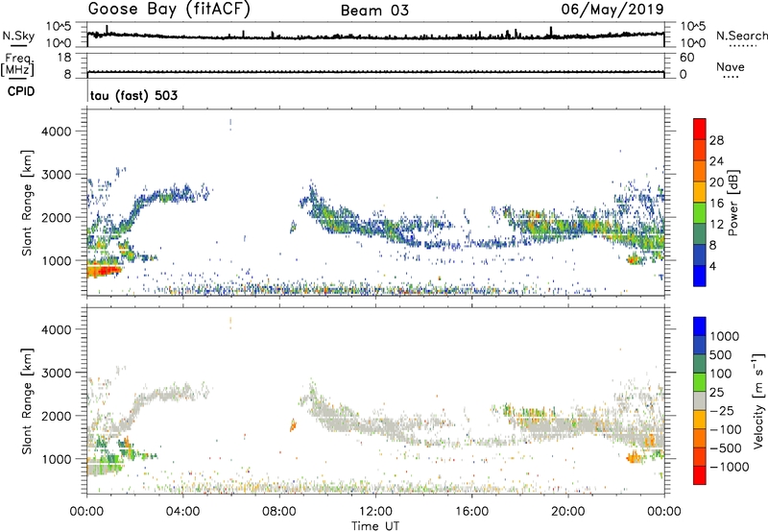Click the 'Time UT' axis label
The height and width of the screenshot is (532, 768).
[375, 526]
